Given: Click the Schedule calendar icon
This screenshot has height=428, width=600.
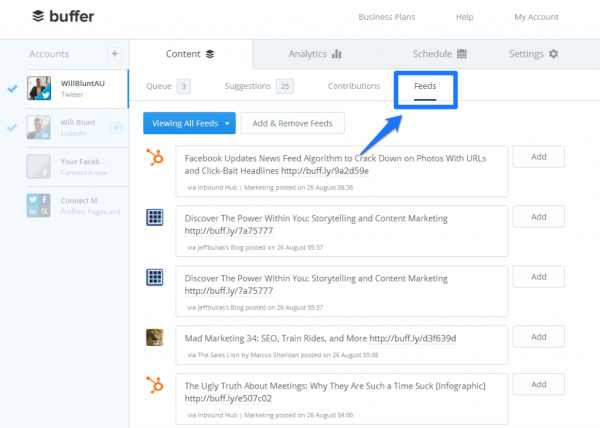Looking at the screenshot, I should click(462, 54).
